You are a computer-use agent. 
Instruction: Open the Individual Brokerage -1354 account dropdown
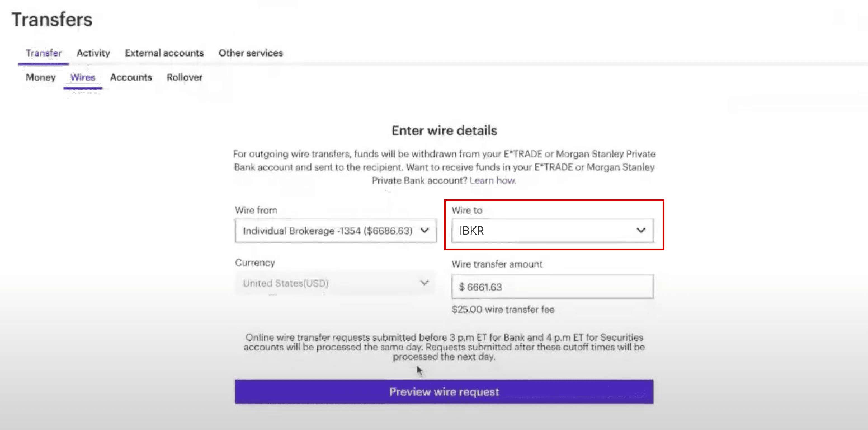point(327,231)
